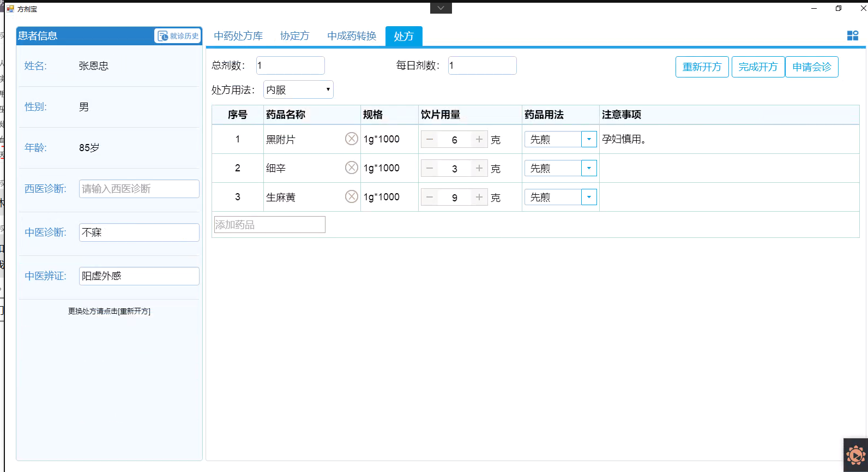Click 黑附片 dosage value 6
Screen dimensions: 868x472
(x=455, y=140)
